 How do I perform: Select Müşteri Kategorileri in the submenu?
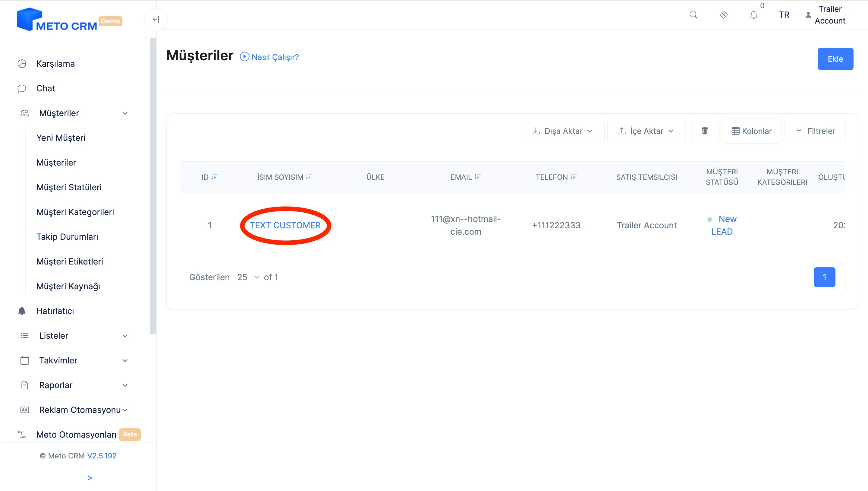pyautogui.click(x=75, y=212)
